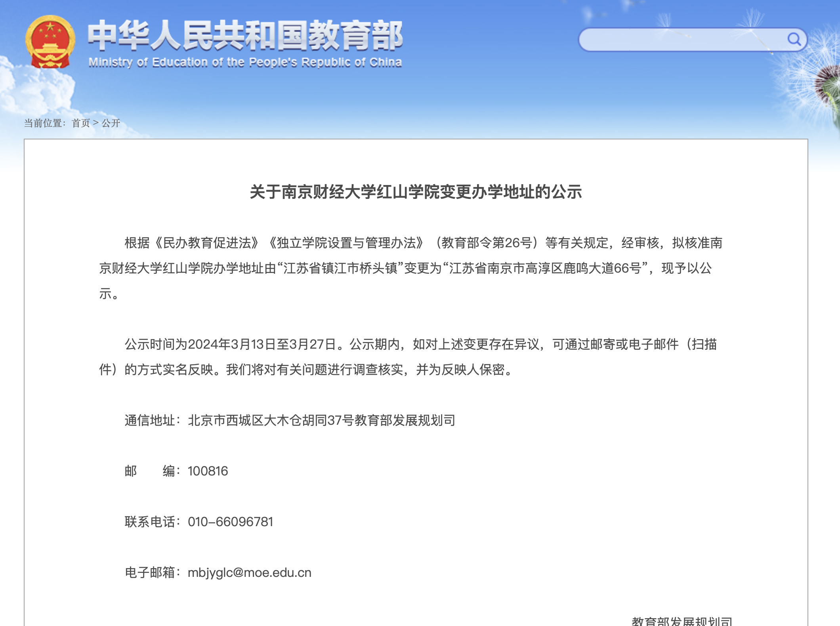840x626 pixels.
Task: Click the announcement heading about 红山学院
Action: pyautogui.click(x=416, y=192)
